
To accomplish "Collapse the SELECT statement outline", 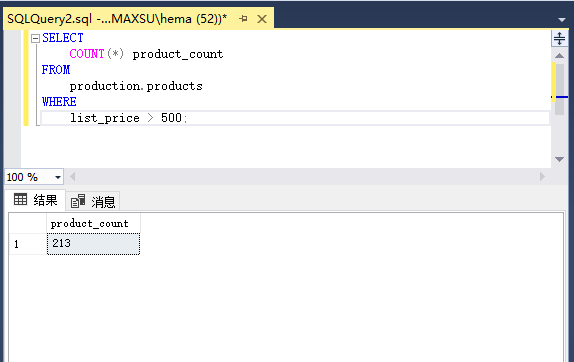I will 36,38.
